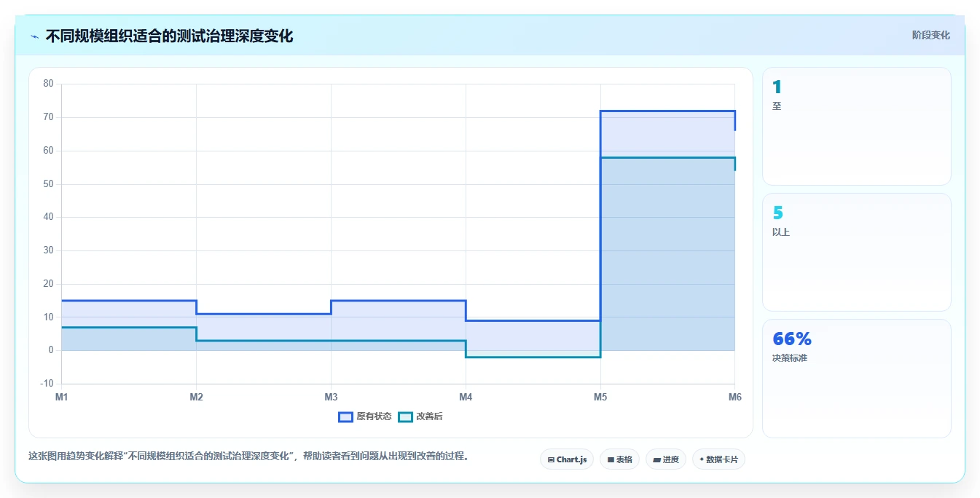Screen dimensions: 980x498
Task: Click the M5 x-axis label
Action: click(x=600, y=397)
